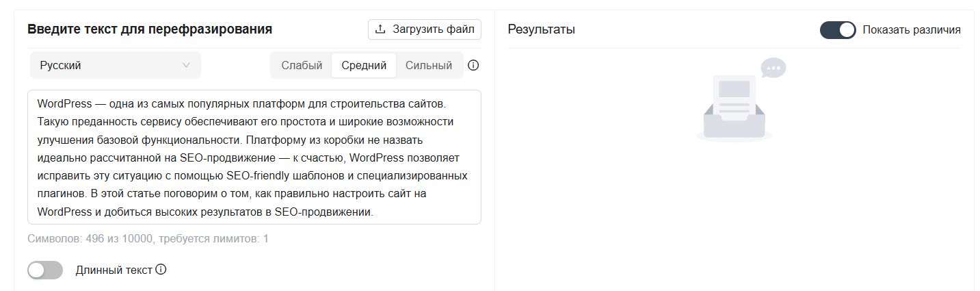The height and width of the screenshot is (291, 980).
Task: Disable the Показать различия switch
Action: (x=837, y=30)
